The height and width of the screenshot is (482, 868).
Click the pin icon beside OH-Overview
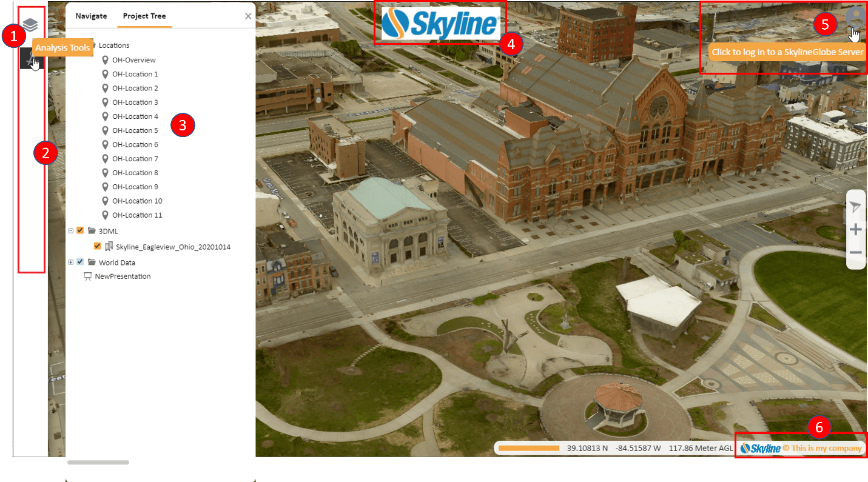point(106,60)
